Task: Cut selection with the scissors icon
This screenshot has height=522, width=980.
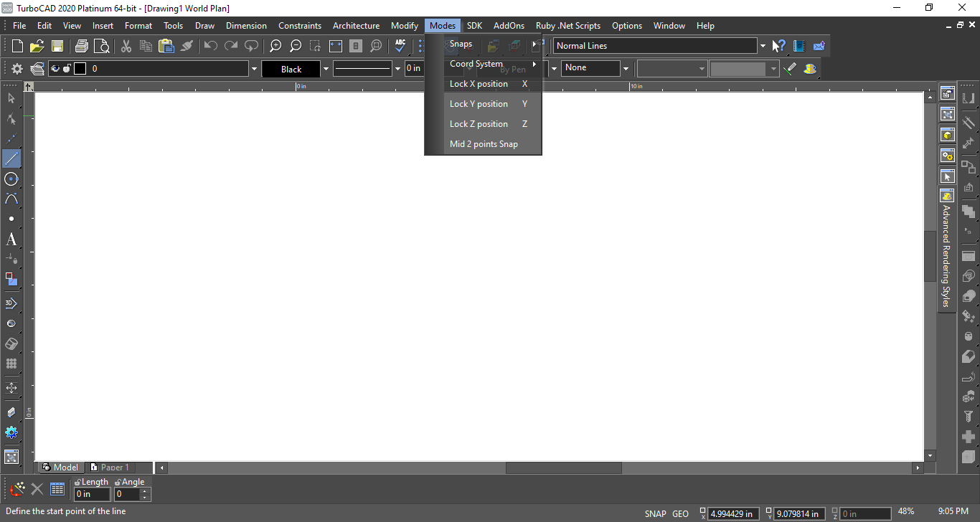Action: pos(126,46)
